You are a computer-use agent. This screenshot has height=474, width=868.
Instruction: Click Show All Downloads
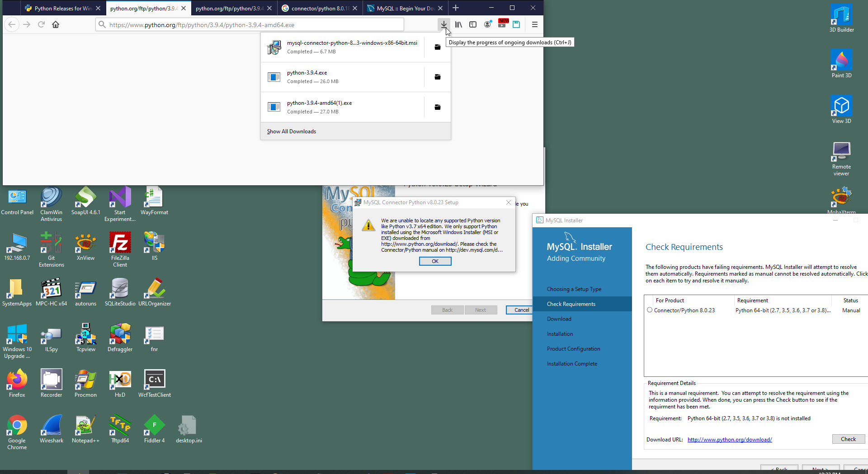(x=292, y=131)
